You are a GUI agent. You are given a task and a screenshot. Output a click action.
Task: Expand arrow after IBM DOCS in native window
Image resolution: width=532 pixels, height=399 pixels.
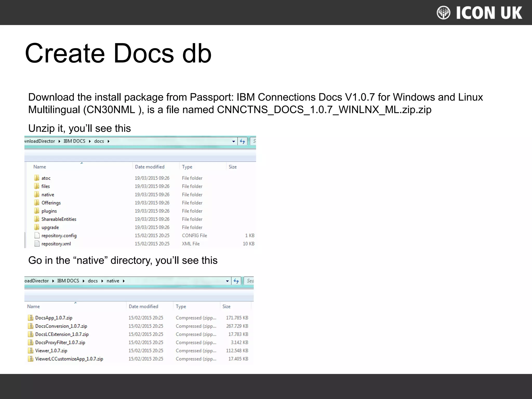click(83, 281)
